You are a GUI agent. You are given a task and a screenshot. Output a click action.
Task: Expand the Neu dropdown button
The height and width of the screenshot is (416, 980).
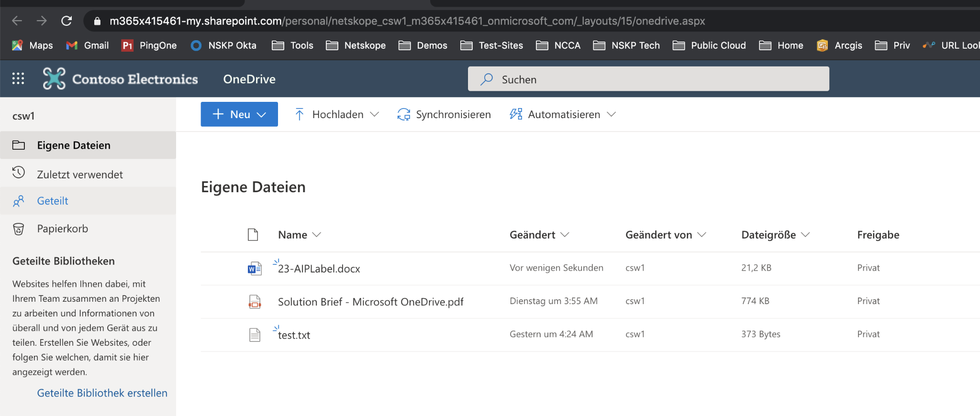click(x=239, y=114)
